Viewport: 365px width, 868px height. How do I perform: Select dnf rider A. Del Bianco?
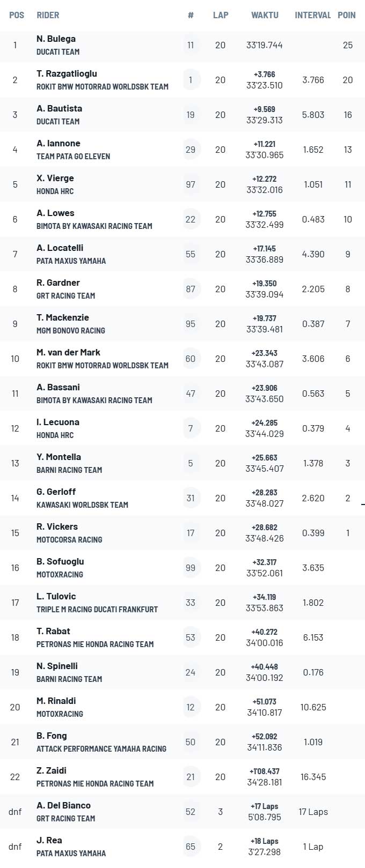pyautogui.click(x=63, y=805)
